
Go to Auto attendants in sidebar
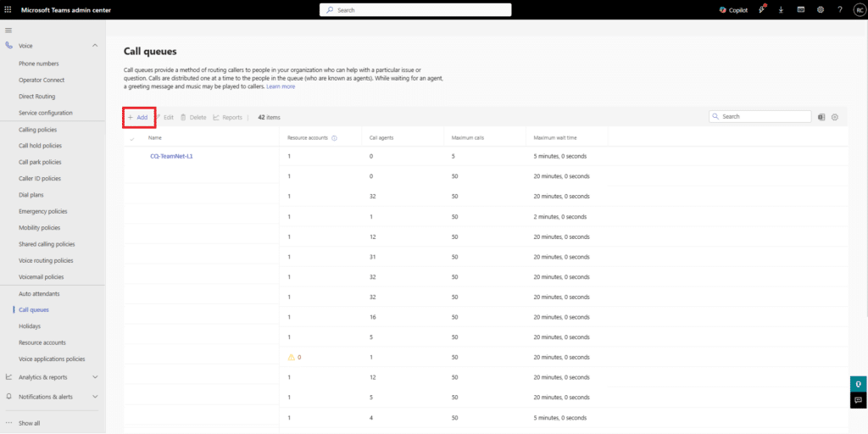[39, 293]
